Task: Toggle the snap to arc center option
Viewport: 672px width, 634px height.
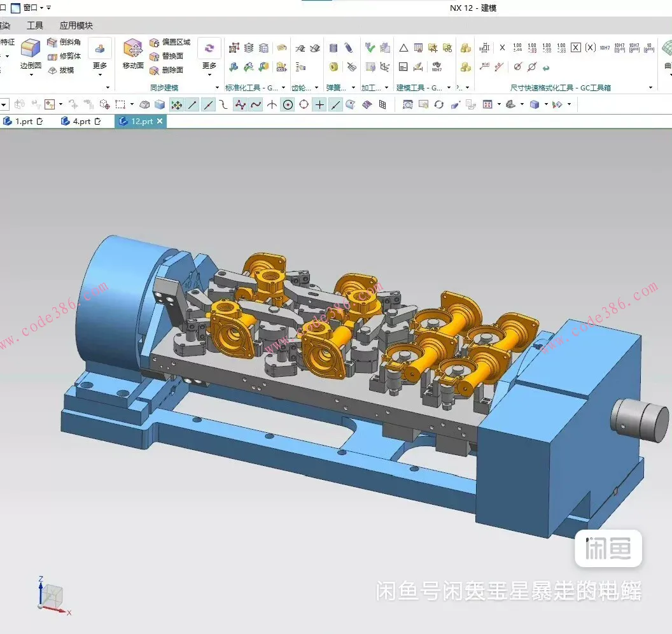Action: tap(288, 104)
